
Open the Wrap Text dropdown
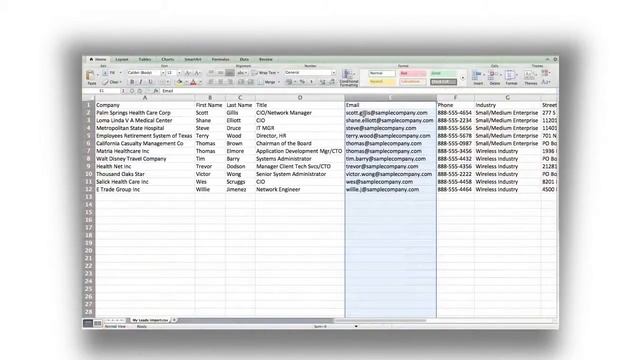pyautogui.click(x=266, y=73)
